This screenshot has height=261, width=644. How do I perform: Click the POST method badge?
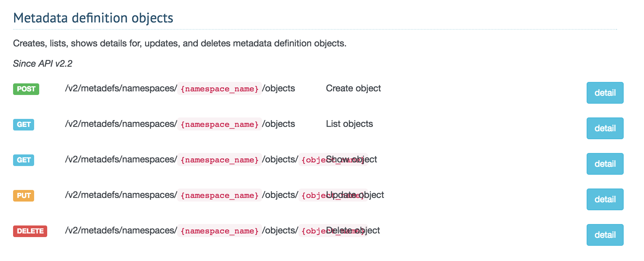(x=26, y=89)
